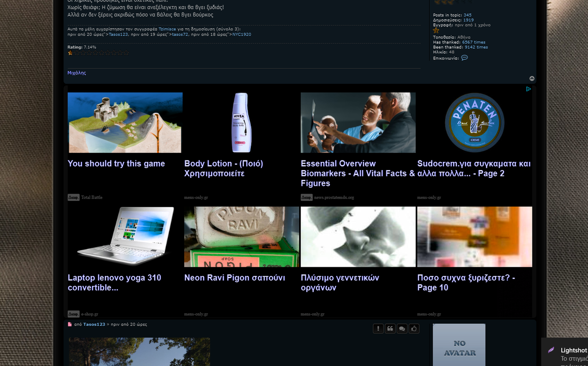The width and height of the screenshot is (588, 366).
Task: Click the Nivea bottle thumbnail
Action: (242, 123)
